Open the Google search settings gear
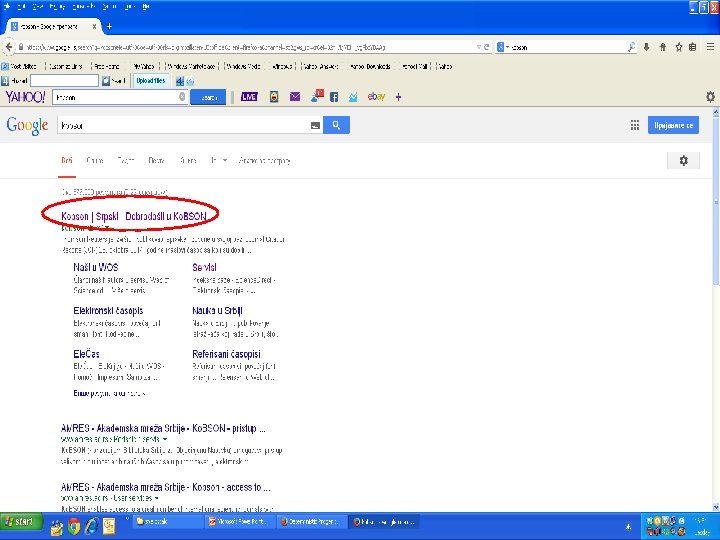Viewport: 720px width, 540px height. (683, 161)
